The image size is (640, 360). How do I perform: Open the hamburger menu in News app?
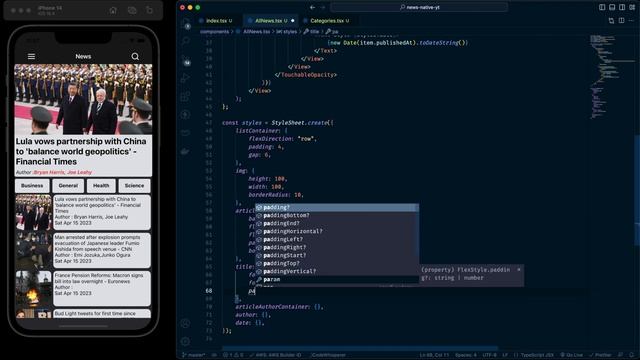(x=31, y=56)
